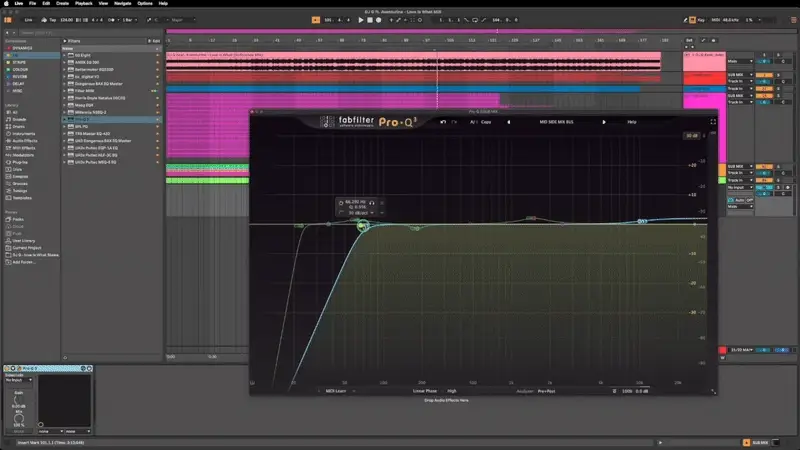Select the DYNAMICS collection in browser
The image size is (800, 450).
coord(22,48)
